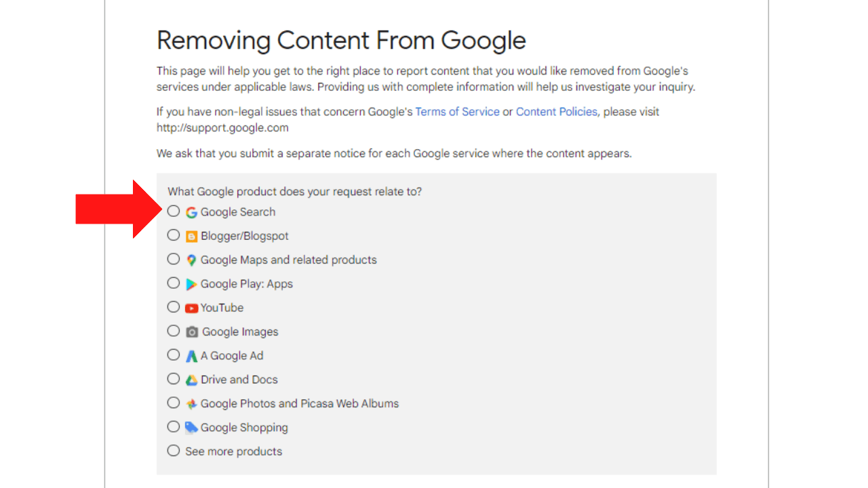This screenshot has height=488, width=868.
Task: Click the Google Shopping tag icon
Action: tap(191, 428)
